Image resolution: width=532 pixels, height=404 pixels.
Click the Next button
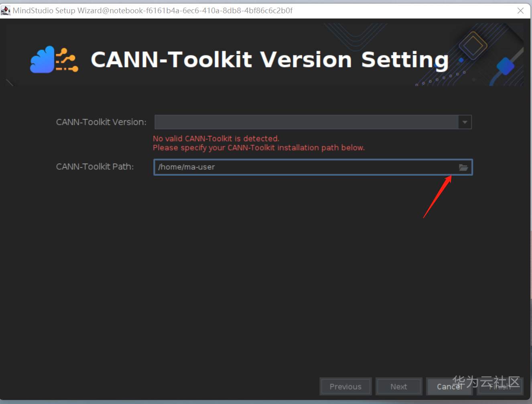click(399, 386)
